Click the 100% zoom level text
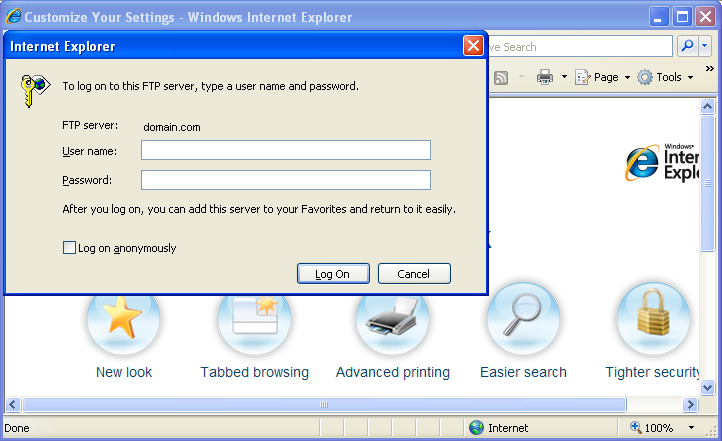The image size is (722, 441). (658, 428)
